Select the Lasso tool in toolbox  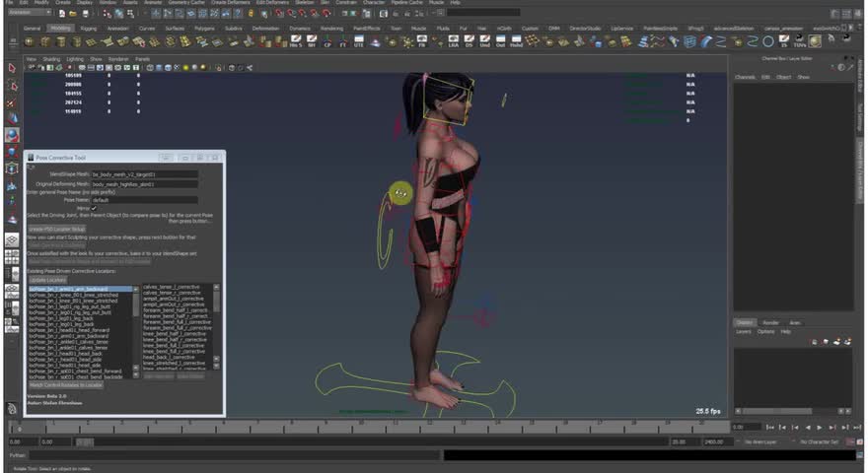[12, 86]
